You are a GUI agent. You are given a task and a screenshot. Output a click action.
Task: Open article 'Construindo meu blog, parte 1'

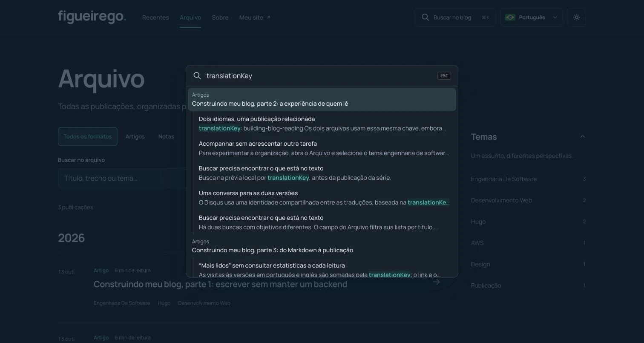coord(220,284)
